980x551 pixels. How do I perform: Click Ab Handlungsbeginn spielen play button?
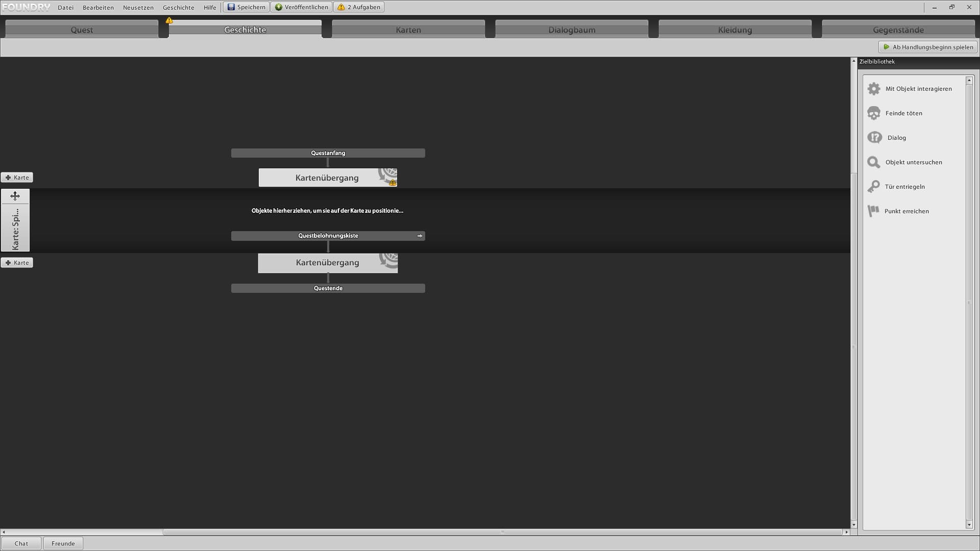pyautogui.click(x=927, y=47)
